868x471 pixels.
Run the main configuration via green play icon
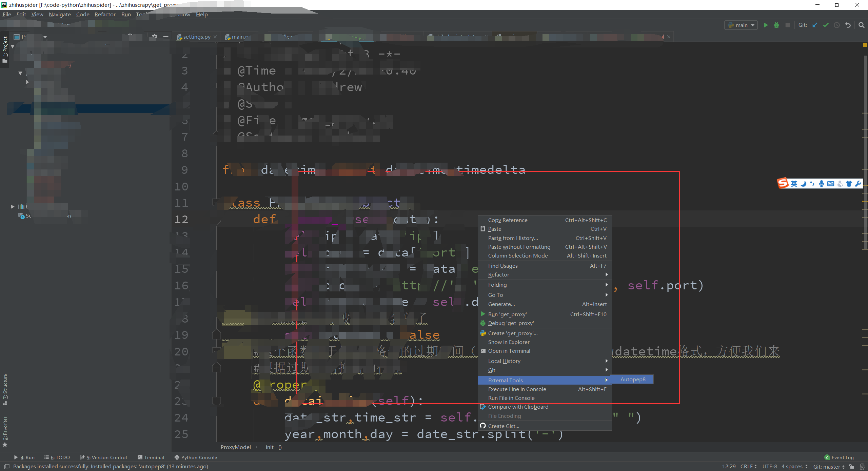[766, 25]
